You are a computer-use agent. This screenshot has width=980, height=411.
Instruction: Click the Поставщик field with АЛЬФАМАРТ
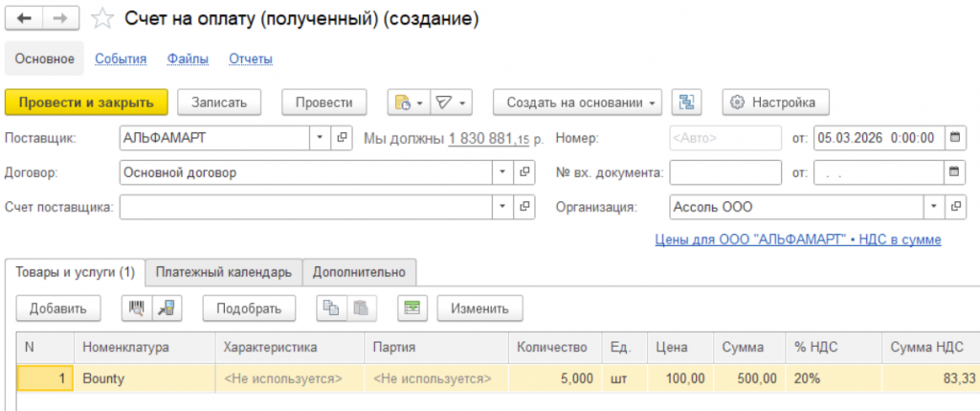(215, 138)
